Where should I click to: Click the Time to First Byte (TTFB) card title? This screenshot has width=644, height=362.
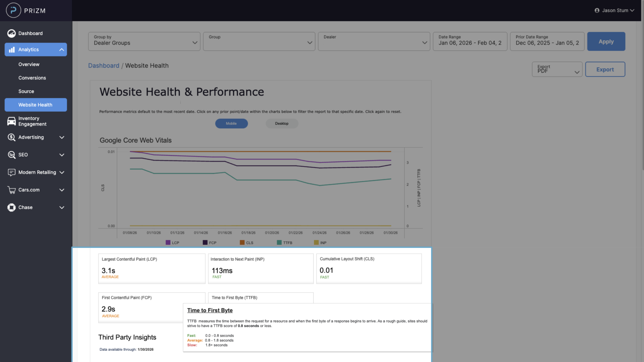point(234,298)
